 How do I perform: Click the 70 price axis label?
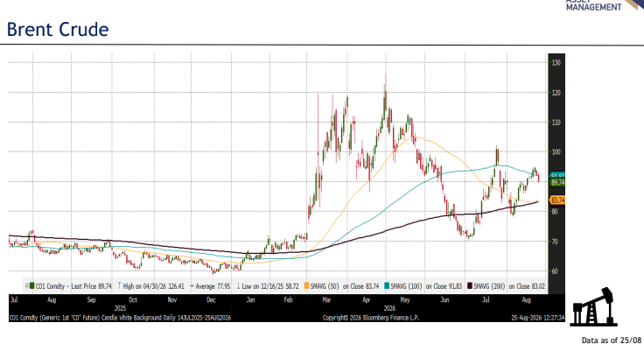pos(555,241)
